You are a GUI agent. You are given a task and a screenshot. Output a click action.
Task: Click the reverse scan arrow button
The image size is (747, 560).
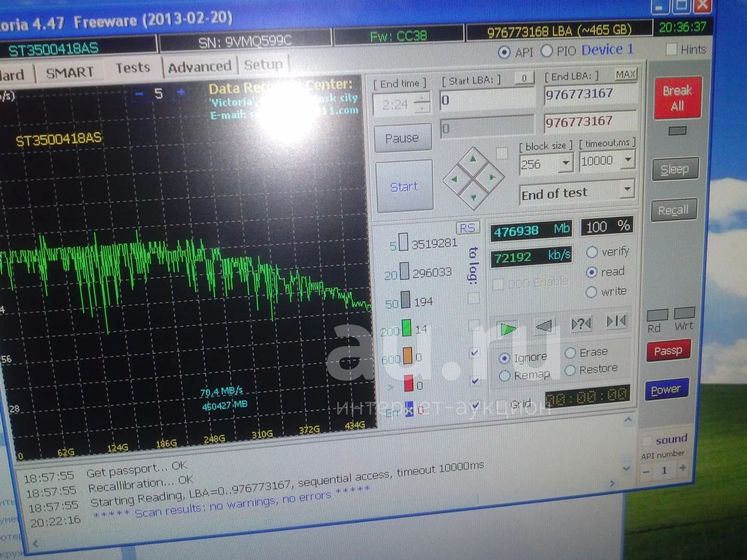(x=544, y=325)
